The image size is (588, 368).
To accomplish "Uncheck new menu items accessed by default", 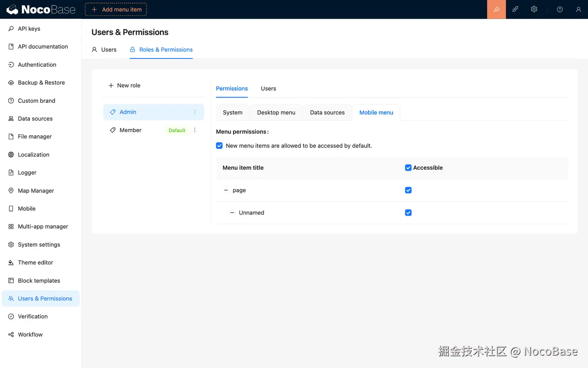I will click(x=219, y=145).
